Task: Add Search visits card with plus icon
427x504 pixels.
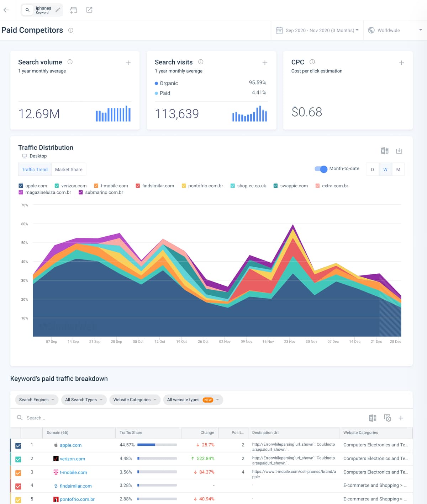Action: click(265, 63)
